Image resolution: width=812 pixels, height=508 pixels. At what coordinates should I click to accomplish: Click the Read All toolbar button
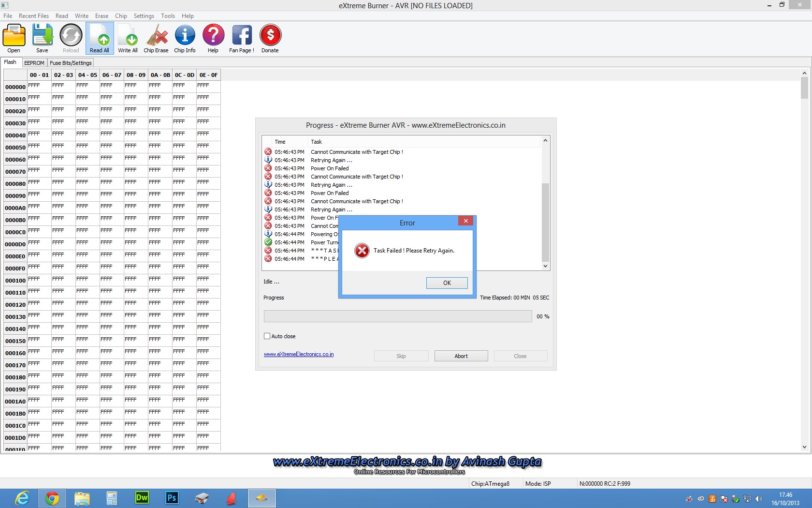(100, 38)
